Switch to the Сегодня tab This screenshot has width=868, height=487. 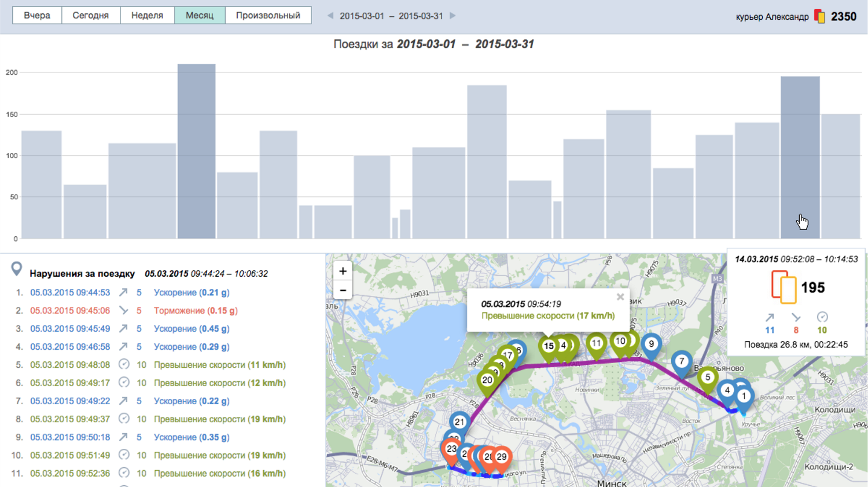(90, 16)
